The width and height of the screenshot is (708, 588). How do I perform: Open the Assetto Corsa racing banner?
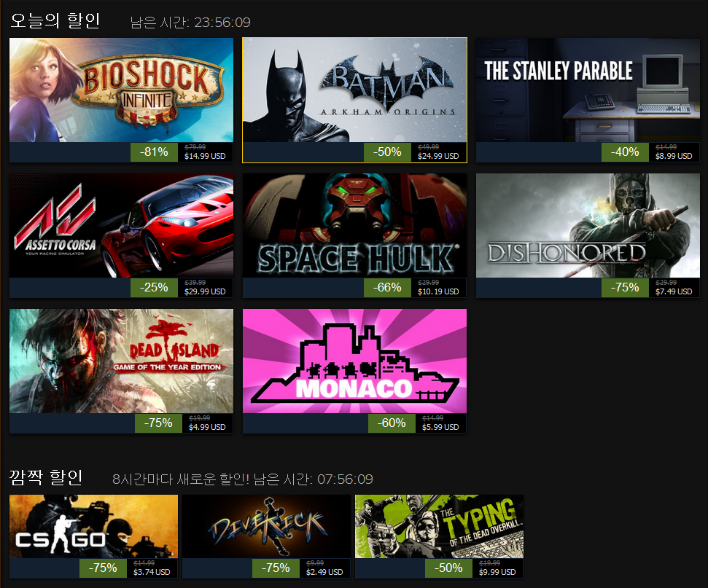[122, 225]
